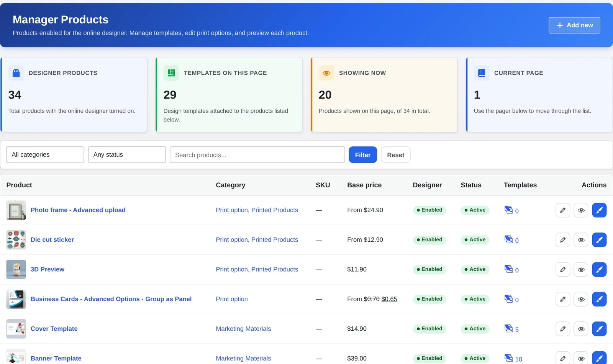Click the Designer Products store icon
The width and height of the screenshot is (613, 364).
click(16, 73)
